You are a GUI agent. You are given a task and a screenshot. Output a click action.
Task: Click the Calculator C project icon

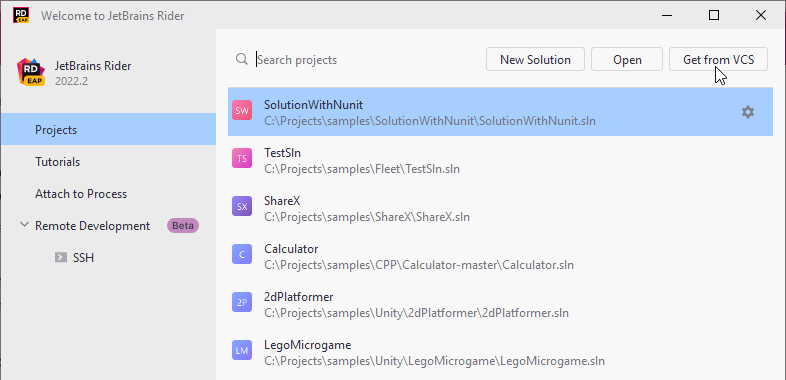(242, 255)
